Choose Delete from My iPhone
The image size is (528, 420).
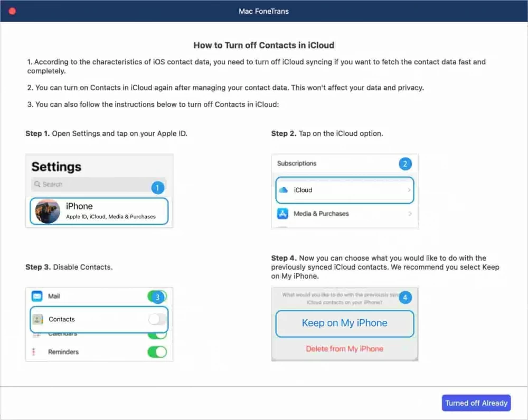[x=344, y=349]
